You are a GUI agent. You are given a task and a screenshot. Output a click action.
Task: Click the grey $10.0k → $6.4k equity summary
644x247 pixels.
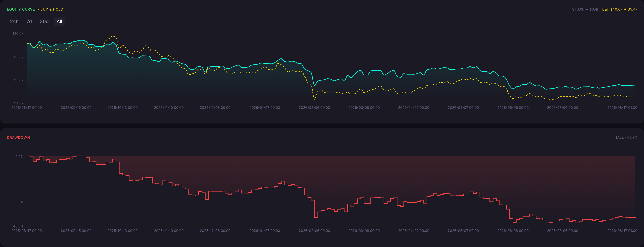pyautogui.click(x=586, y=9)
